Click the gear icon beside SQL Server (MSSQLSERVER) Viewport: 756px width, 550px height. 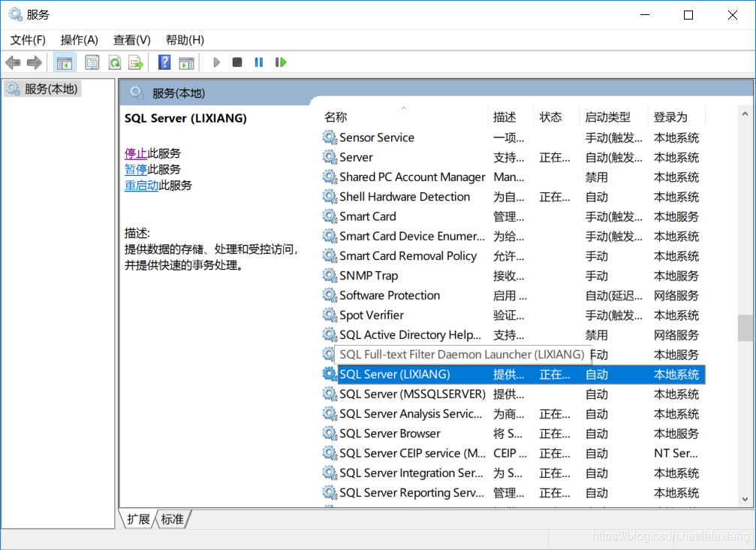click(330, 394)
